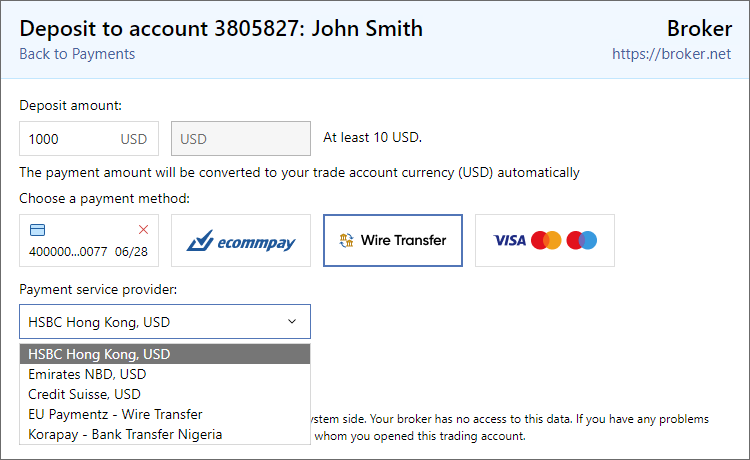Image resolution: width=750 pixels, height=460 pixels.
Task: Remove saved card with red X
Action: [143, 230]
